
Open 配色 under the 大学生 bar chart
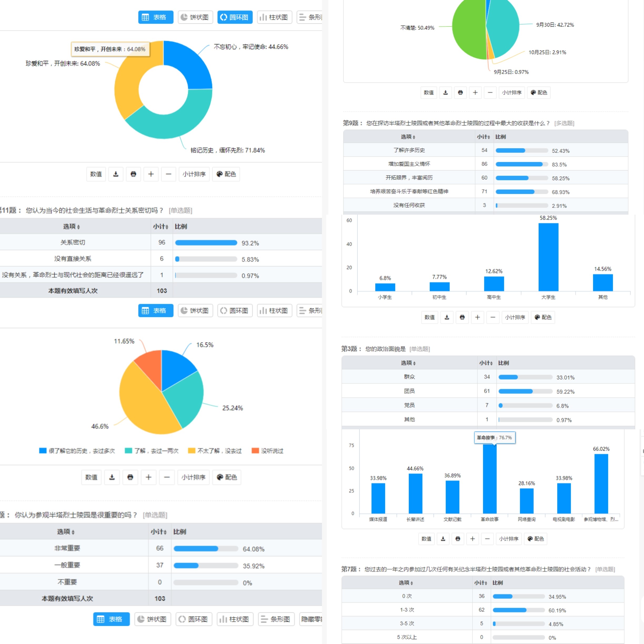[x=543, y=317]
